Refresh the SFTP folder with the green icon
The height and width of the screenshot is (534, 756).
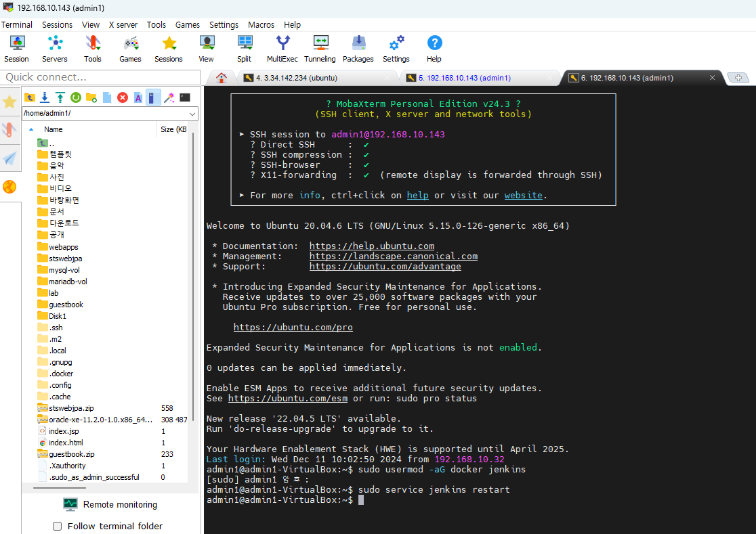point(76,97)
